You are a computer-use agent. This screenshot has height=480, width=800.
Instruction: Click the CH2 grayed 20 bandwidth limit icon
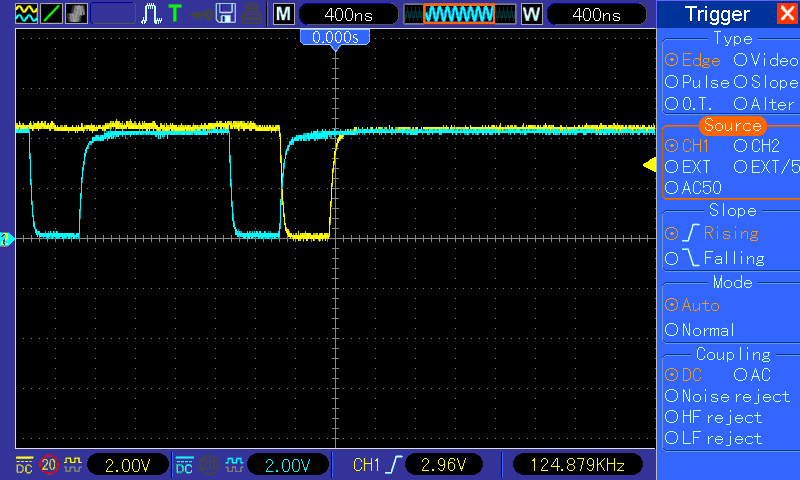pyautogui.click(x=209, y=465)
